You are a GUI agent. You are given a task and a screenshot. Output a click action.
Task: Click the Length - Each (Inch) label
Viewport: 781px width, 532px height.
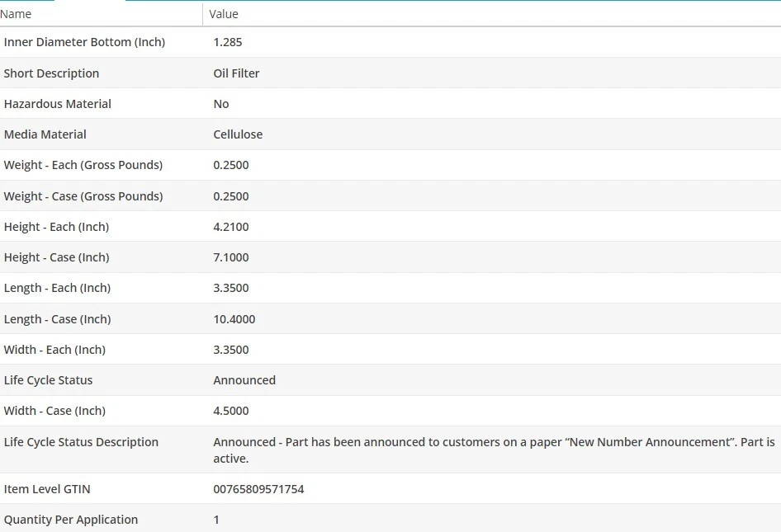pyautogui.click(x=57, y=288)
